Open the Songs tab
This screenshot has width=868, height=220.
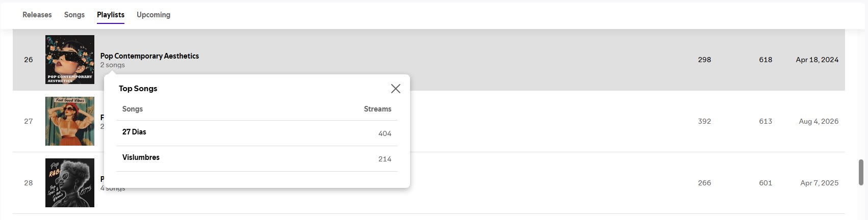[74, 15]
